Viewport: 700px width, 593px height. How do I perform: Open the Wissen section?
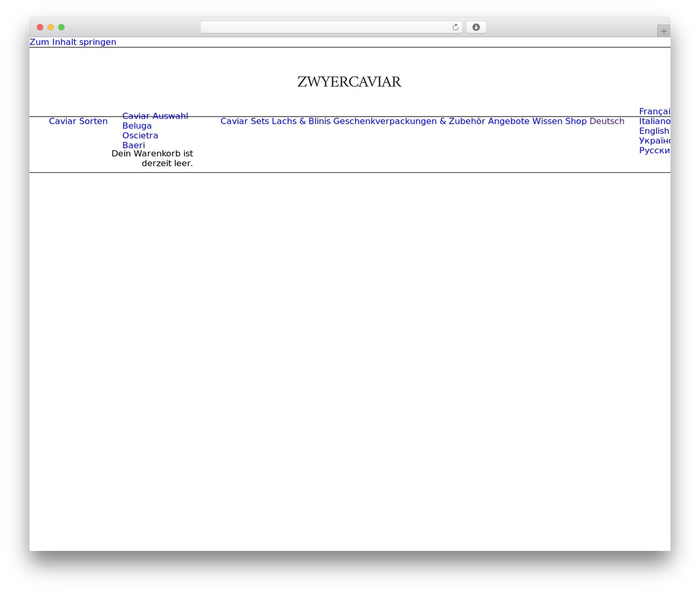(547, 121)
